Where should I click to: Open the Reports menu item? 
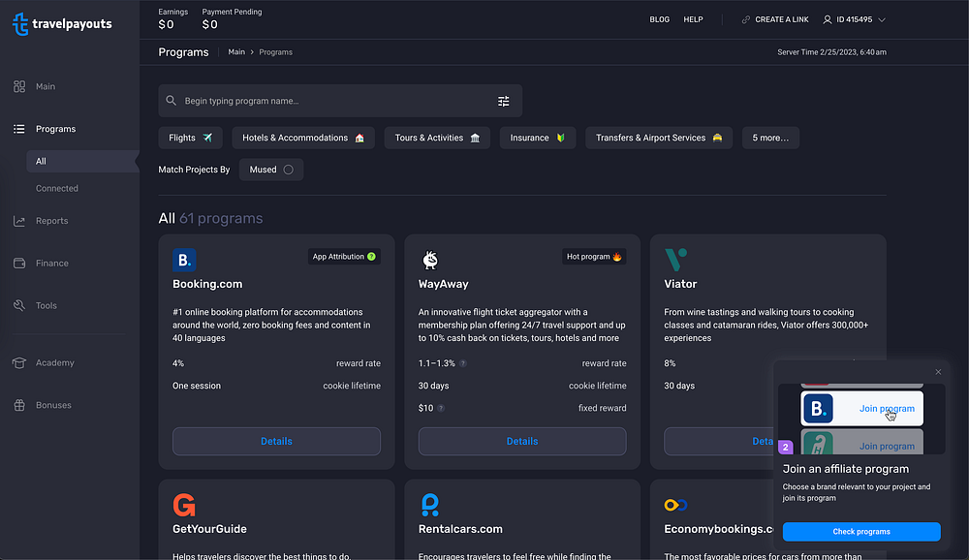52,221
